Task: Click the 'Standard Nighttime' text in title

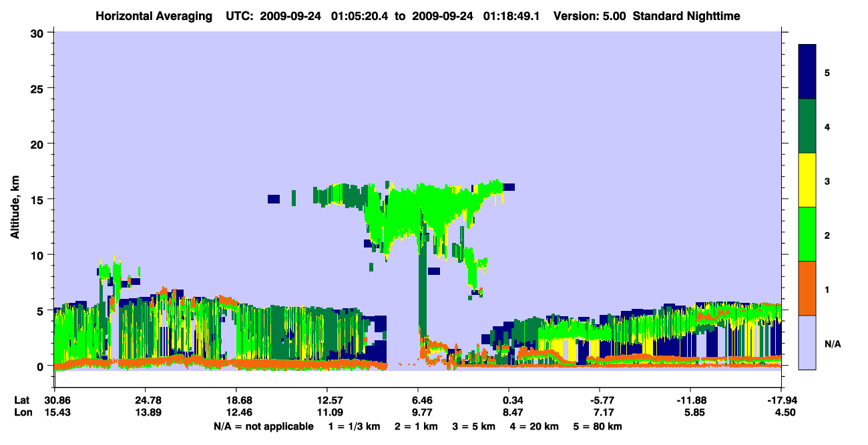Action: tap(686, 15)
